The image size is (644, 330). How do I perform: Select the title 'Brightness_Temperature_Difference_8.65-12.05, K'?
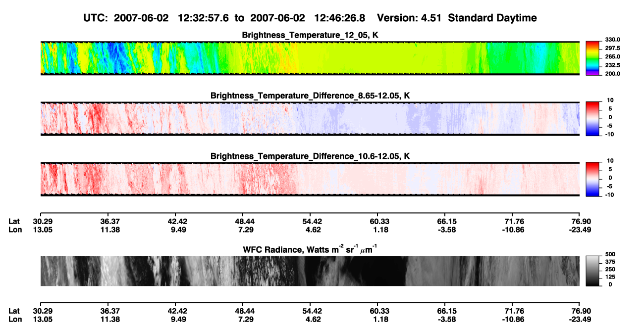point(310,95)
